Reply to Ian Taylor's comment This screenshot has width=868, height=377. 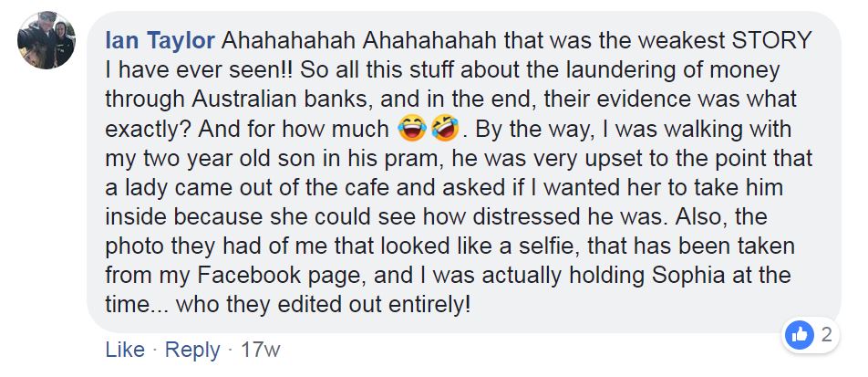193,350
